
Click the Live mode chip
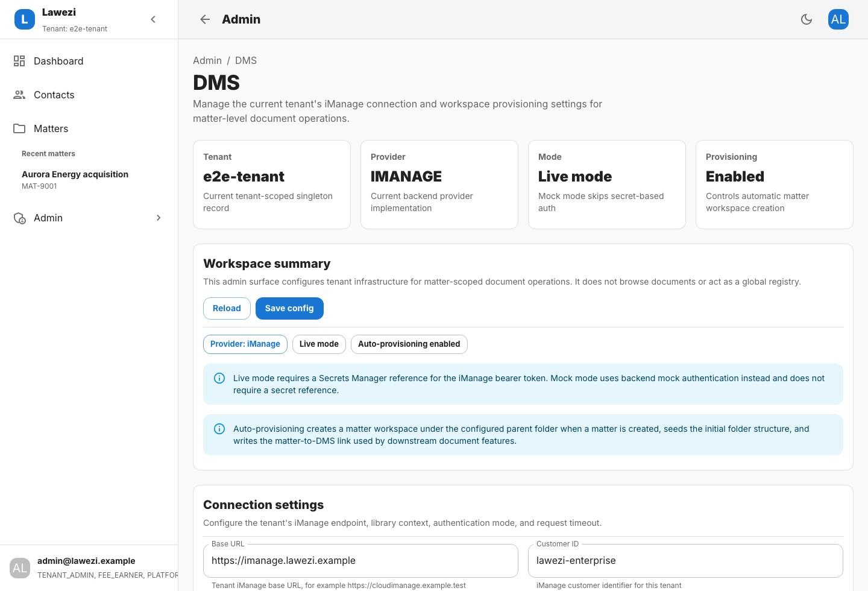pos(319,344)
